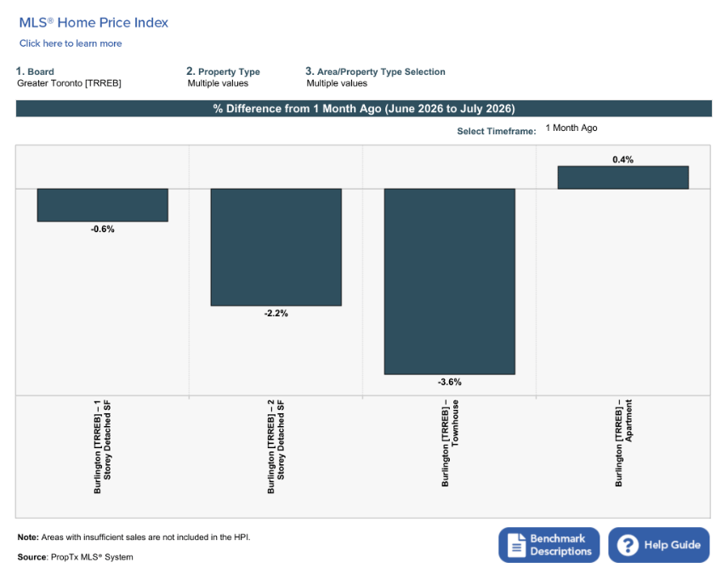
Task: Click the Help Guide question mark icon
Action: 628,545
